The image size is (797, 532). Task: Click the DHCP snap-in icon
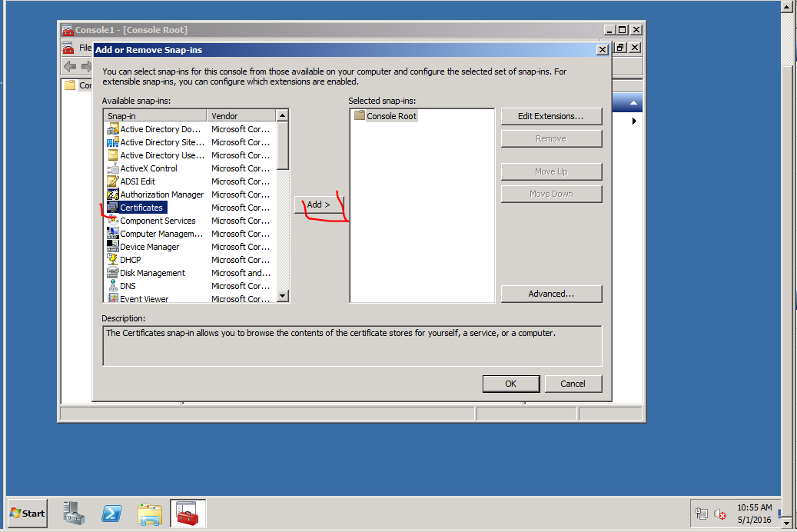(x=113, y=260)
